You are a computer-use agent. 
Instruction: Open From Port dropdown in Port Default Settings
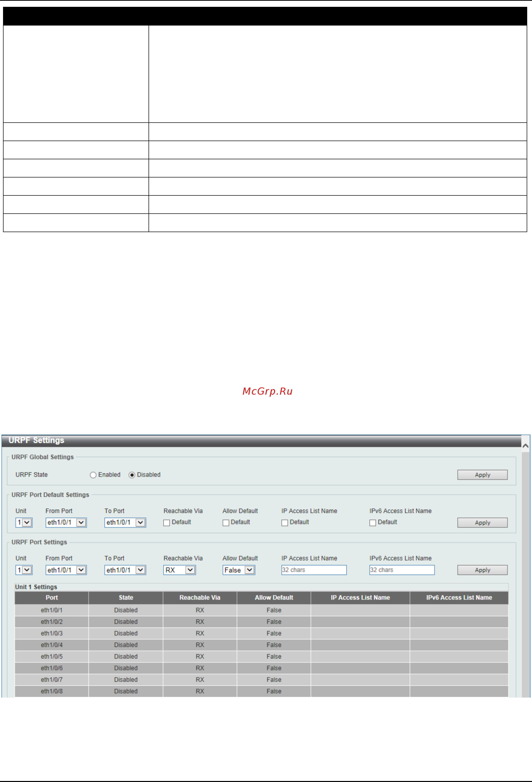click(x=66, y=523)
